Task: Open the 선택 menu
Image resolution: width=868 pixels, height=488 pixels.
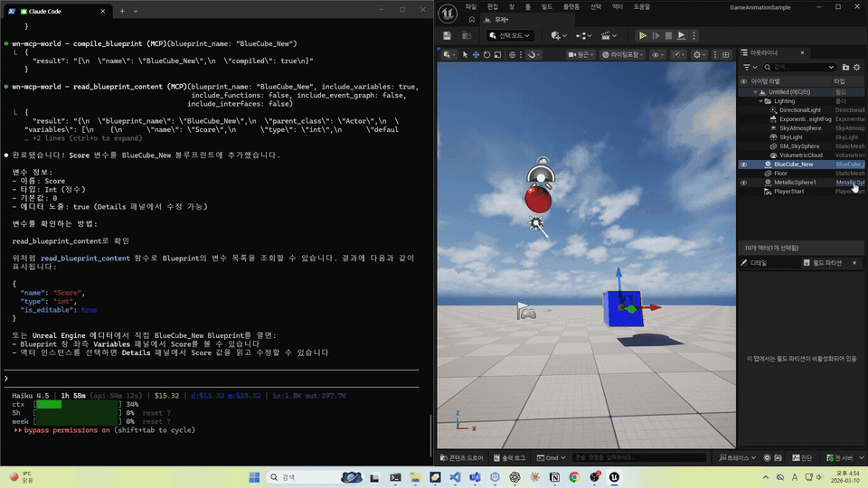Action: [x=596, y=6]
